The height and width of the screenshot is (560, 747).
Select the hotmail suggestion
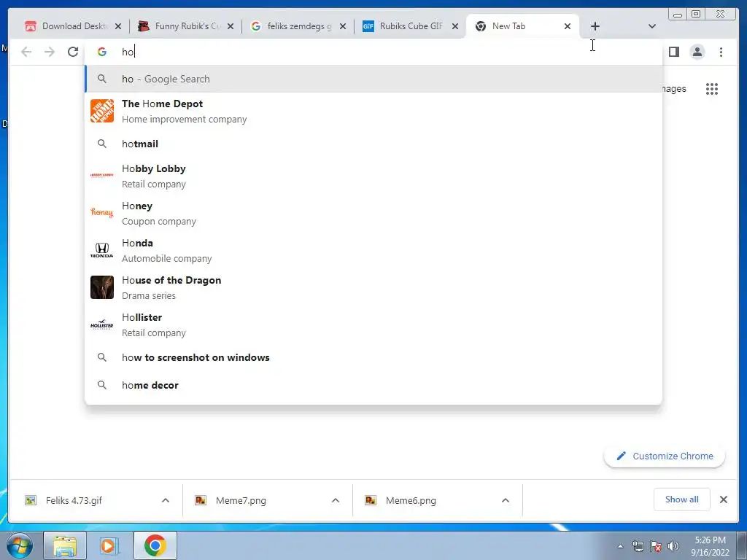[x=373, y=144]
